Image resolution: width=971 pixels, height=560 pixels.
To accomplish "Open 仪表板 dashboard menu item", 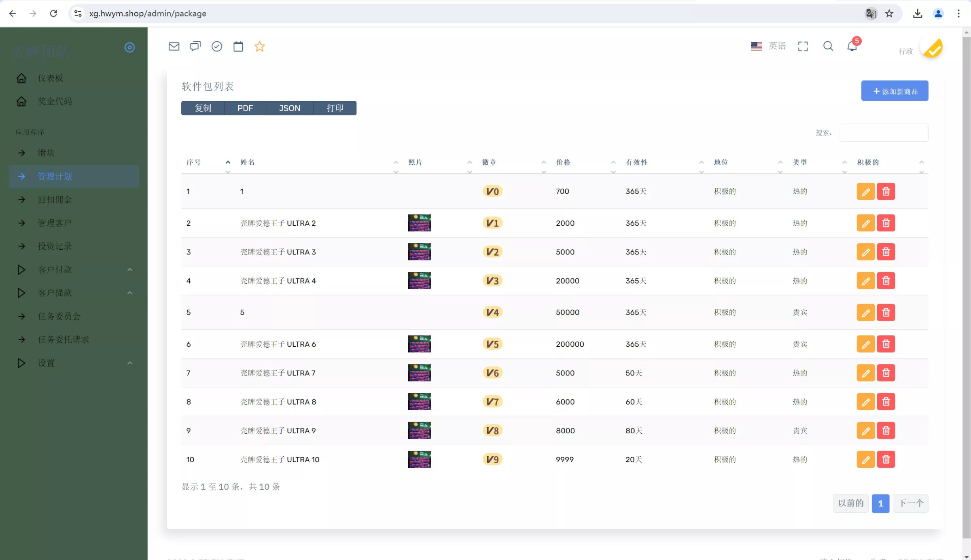I will coord(51,78).
